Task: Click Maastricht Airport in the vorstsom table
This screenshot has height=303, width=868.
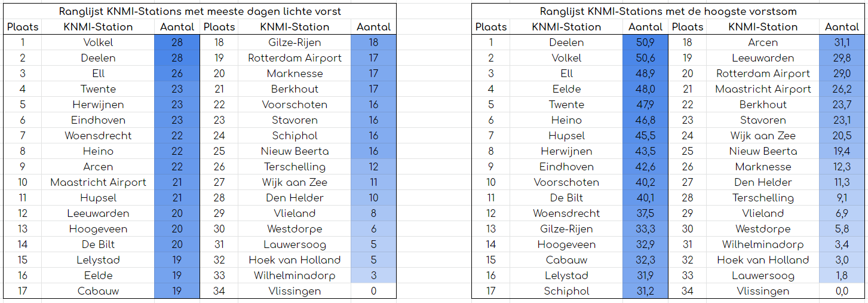Action: click(x=763, y=89)
